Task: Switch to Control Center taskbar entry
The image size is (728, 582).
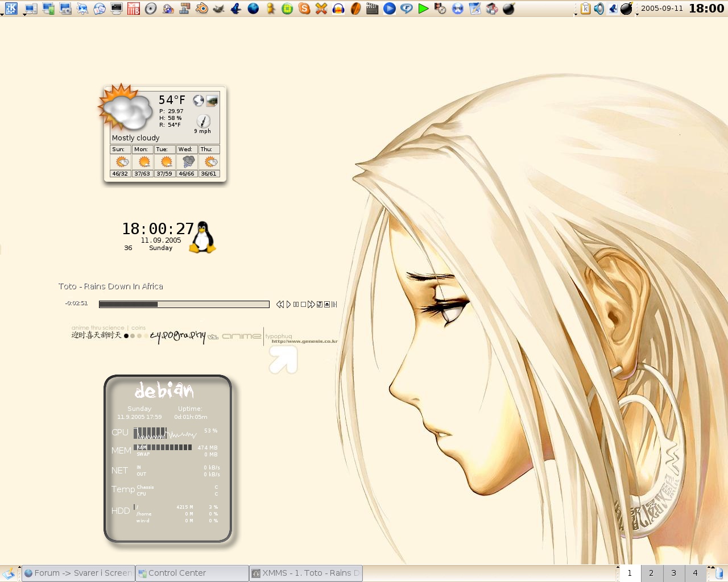Action: (x=192, y=573)
